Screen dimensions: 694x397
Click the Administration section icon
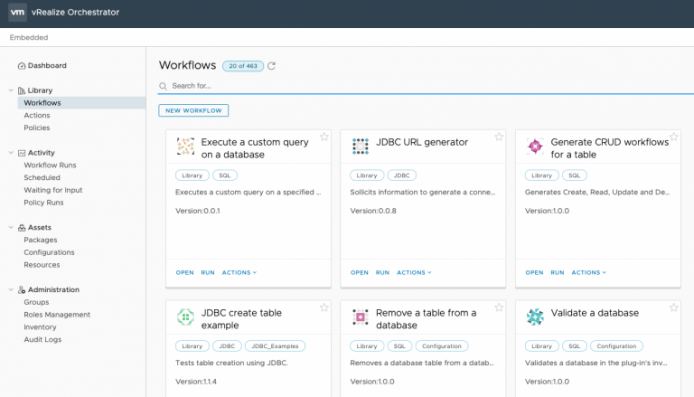(21, 290)
